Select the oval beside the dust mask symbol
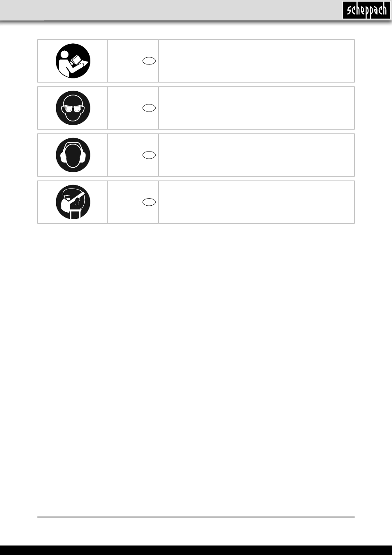 pos(149,202)
